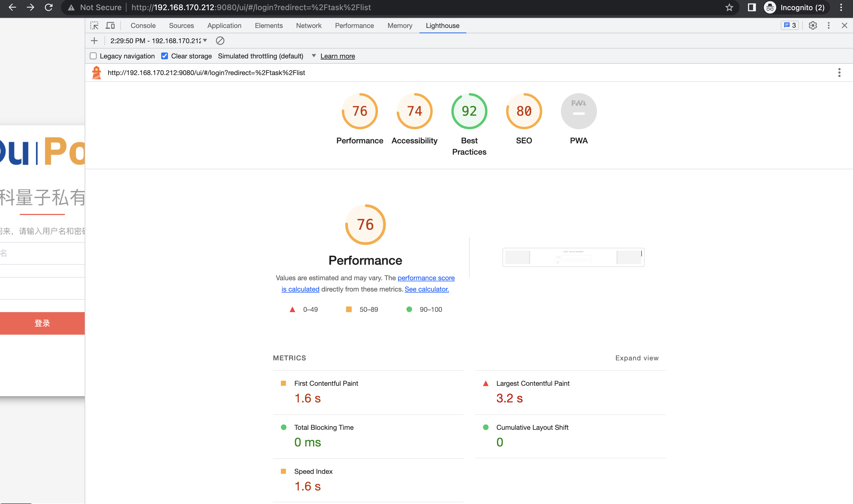
Task: Click the plus icon for new report
Action: [94, 41]
